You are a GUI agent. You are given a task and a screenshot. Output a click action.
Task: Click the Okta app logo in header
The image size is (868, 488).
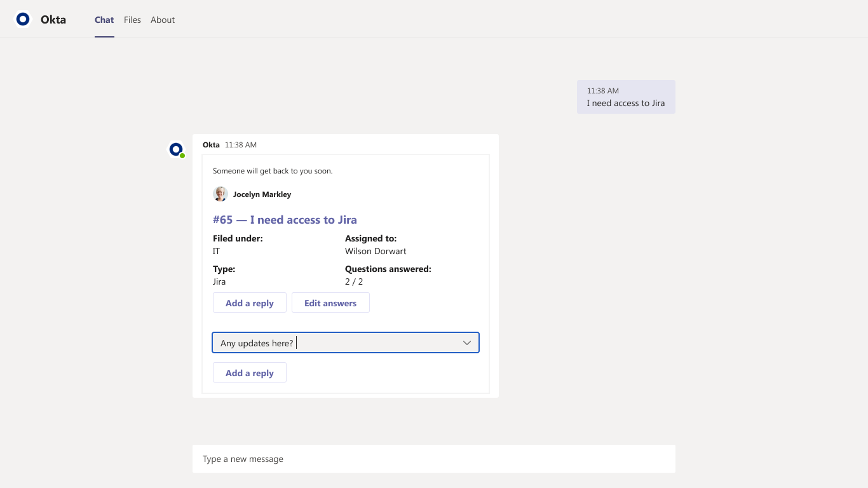click(x=23, y=20)
